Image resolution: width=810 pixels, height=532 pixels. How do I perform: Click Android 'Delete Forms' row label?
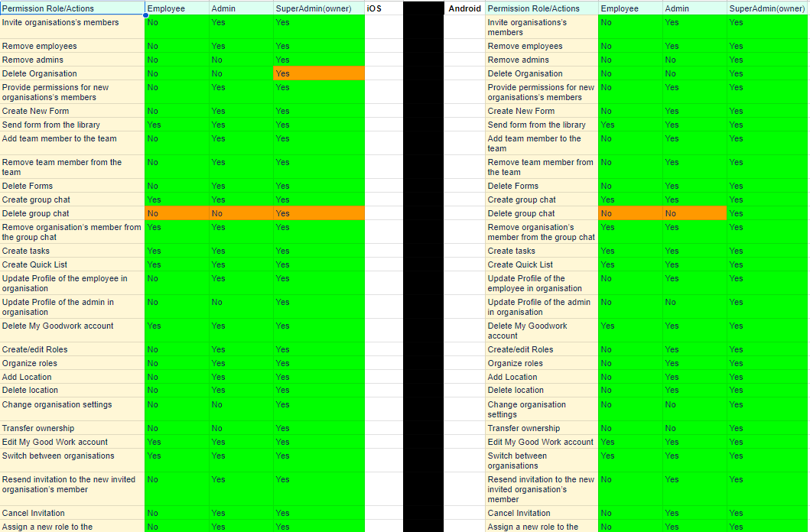[x=542, y=186]
